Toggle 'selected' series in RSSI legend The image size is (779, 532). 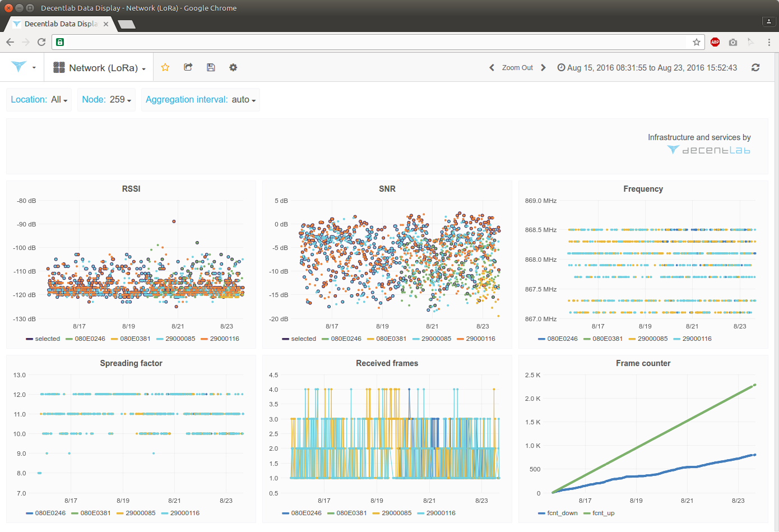[43, 339]
